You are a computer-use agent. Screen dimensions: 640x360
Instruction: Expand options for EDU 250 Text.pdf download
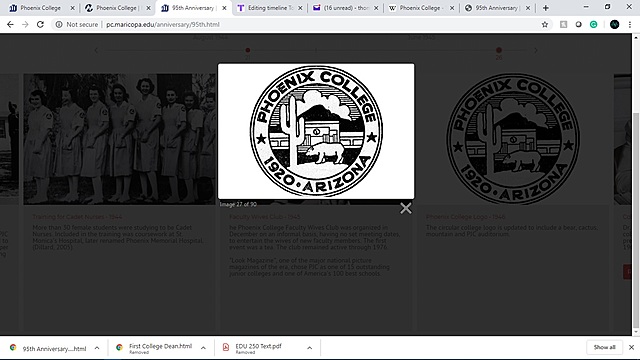coord(309,348)
